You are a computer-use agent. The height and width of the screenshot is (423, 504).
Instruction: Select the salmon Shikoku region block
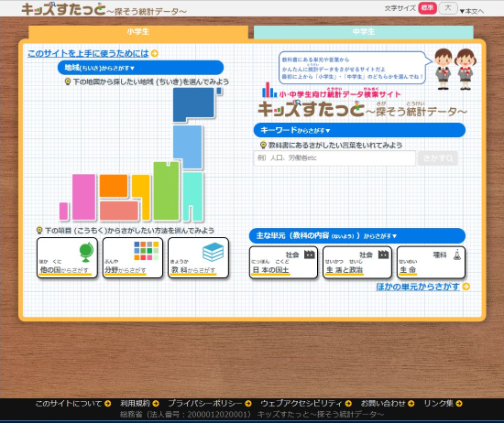point(119,211)
